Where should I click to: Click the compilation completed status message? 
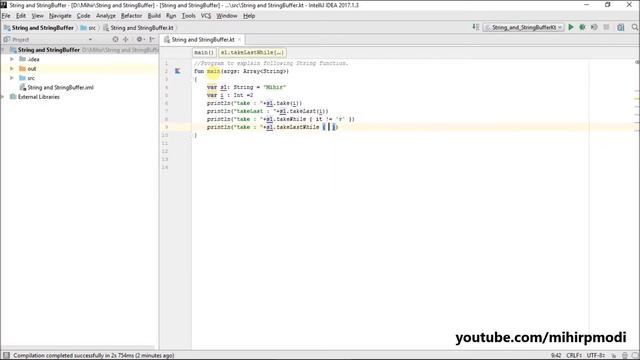(x=94, y=356)
